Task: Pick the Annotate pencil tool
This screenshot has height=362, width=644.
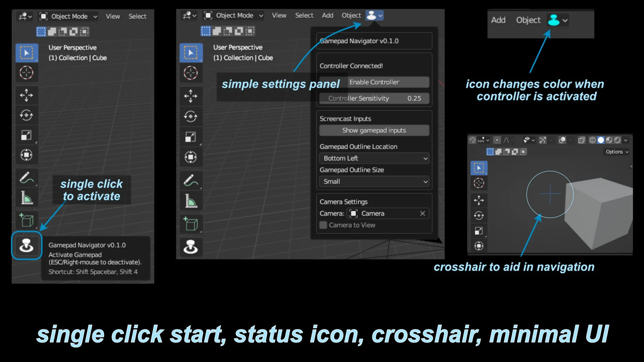Action: click(x=27, y=177)
